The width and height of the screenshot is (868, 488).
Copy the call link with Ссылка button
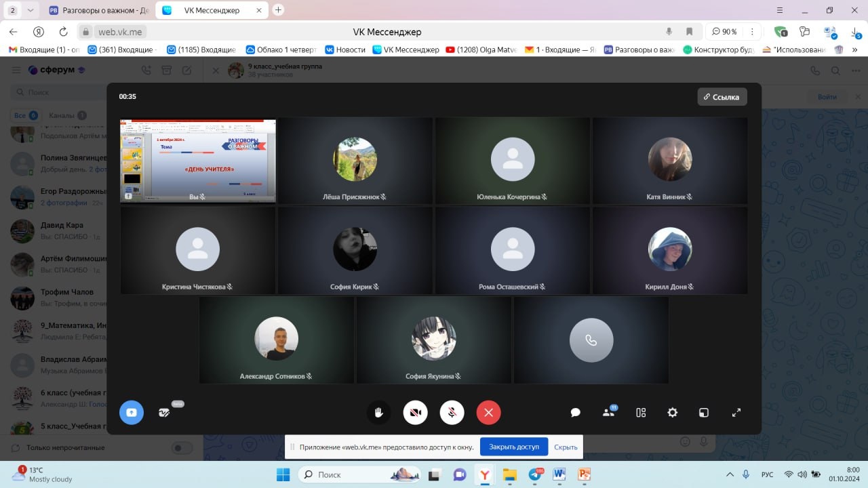(722, 97)
